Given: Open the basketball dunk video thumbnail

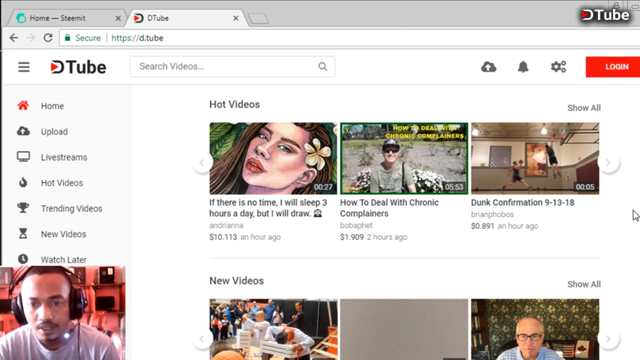Looking at the screenshot, I should tap(535, 158).
